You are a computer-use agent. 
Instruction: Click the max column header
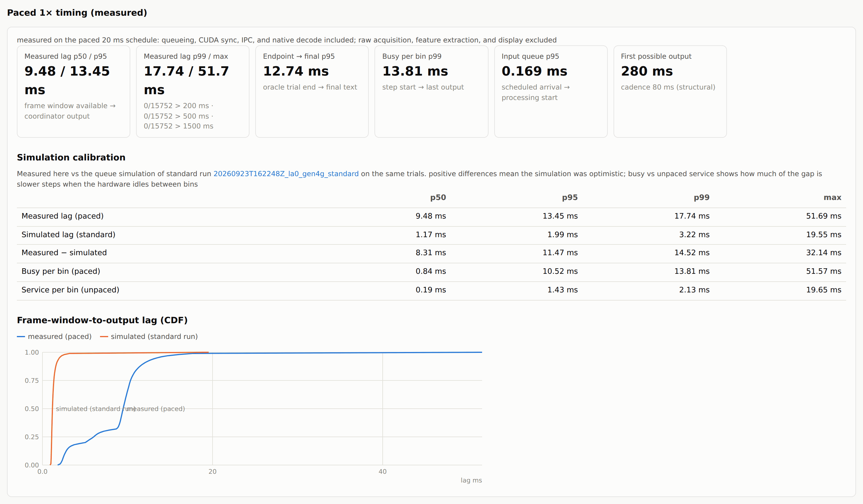tap(832, 198)
